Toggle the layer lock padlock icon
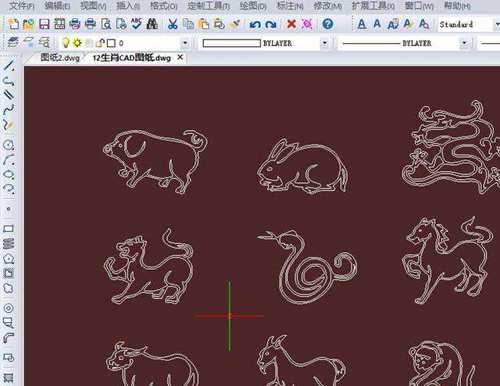The image size is (500, 386). tap(100, 43)
